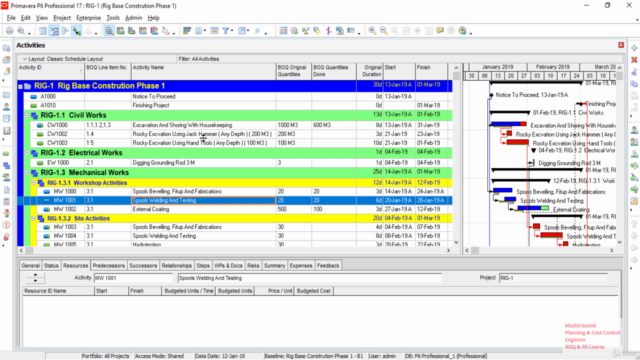Click the Zoom In magnifier icon
Screen dimensions: 640x360
[x=372, y=31]
